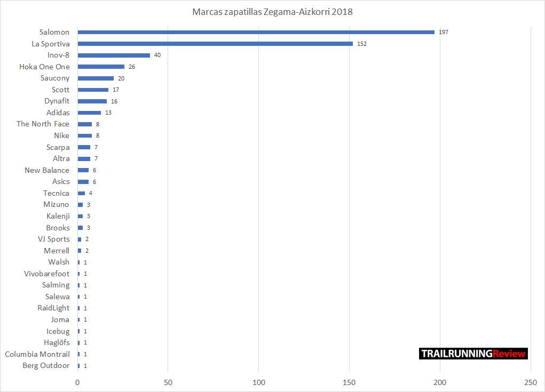Select the New Balance label
The width and height of the screenshot is (545, 392).
tap(47, 170)
